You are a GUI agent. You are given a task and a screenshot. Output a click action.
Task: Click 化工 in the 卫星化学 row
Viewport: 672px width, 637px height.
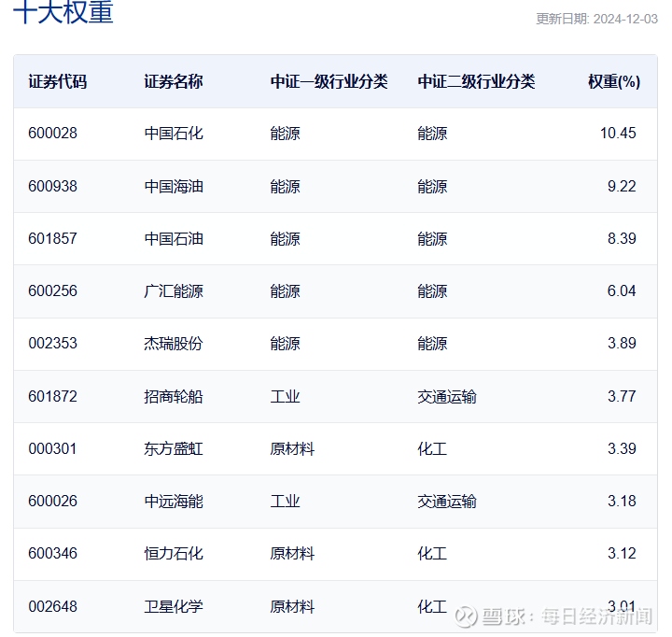432,607
